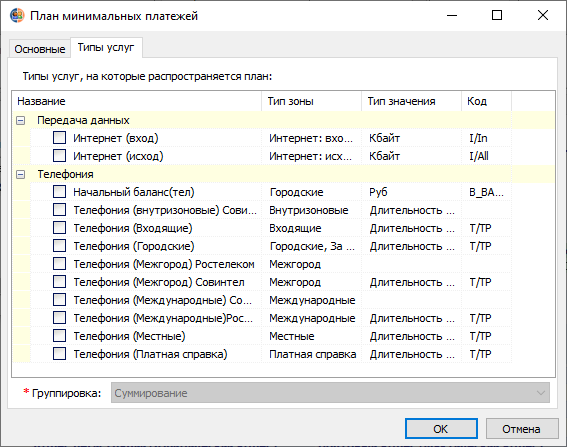Click the Отмена button

[x=521, y=429]
